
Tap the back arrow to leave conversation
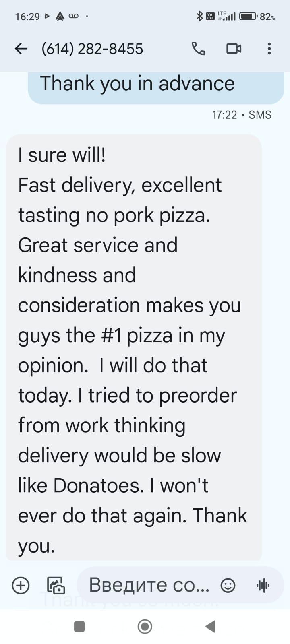click(x=21, y=49)
